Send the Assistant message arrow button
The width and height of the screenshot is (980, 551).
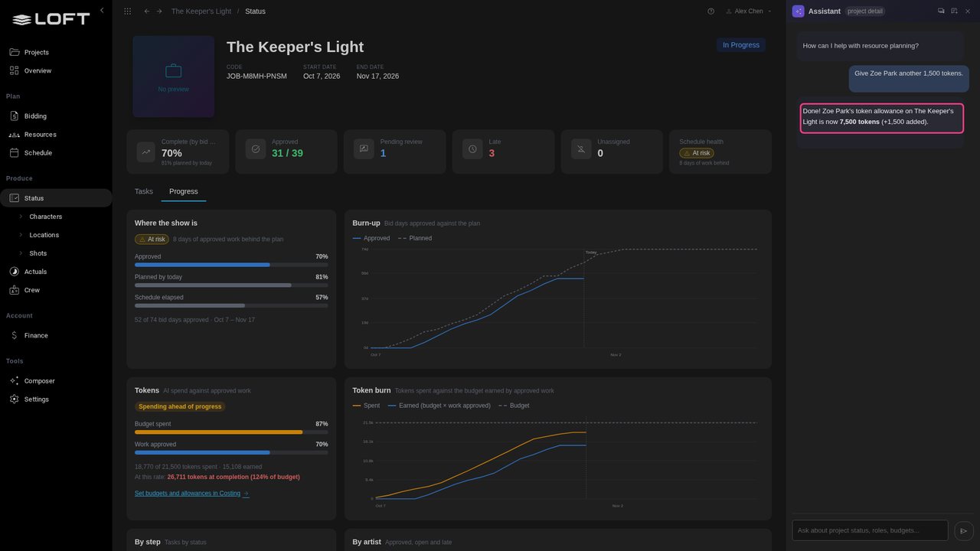[x=964, y=530]
